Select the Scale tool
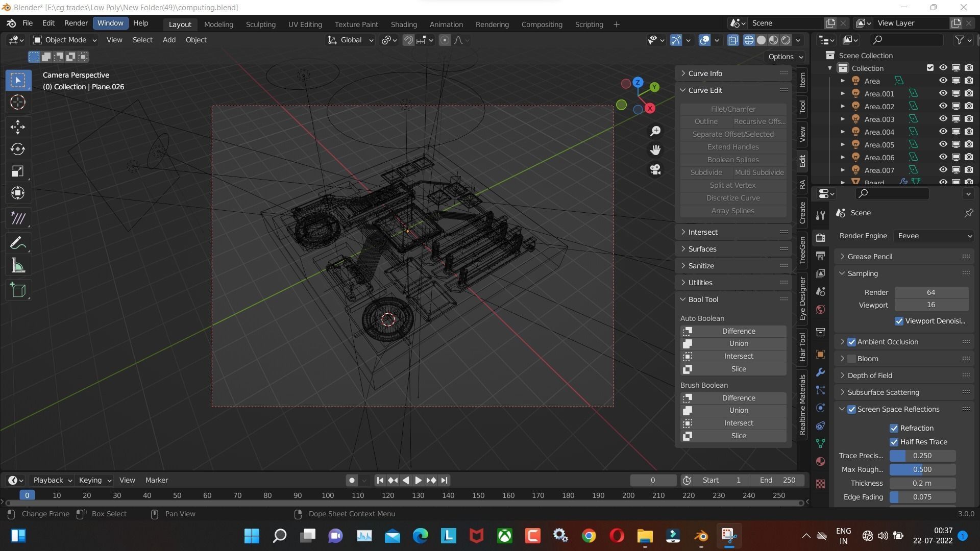This screenshot has height=551, width=980. pos(18,171)
